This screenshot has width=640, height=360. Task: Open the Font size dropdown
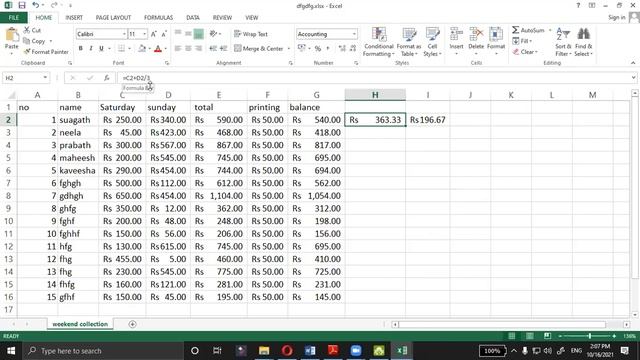pos(144,34)
